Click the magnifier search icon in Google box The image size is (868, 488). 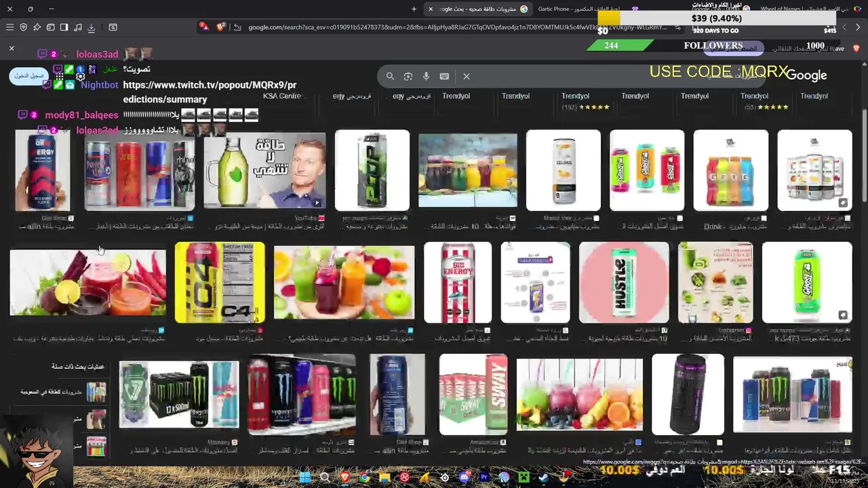click(390, 76)
